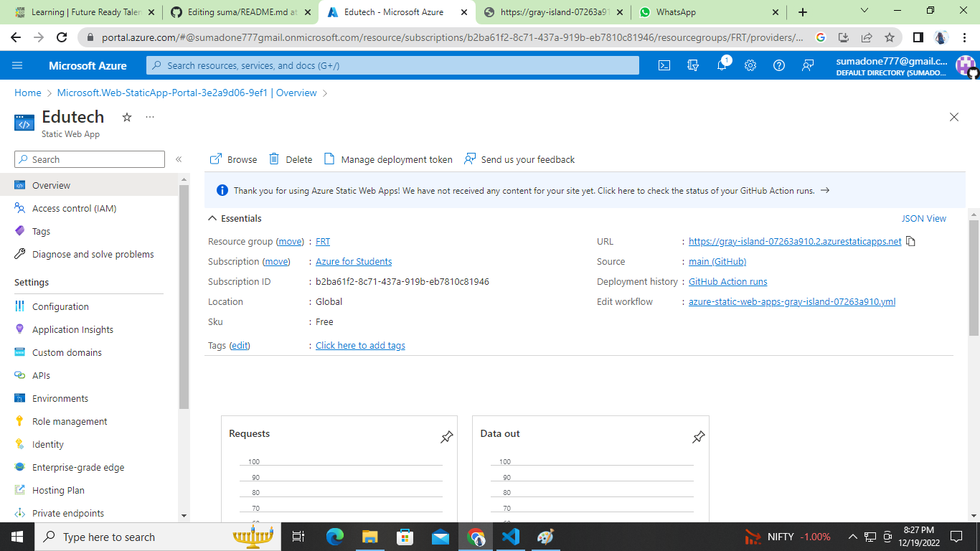Screen dimensions: 980x551
Task: Favorite Edutech with the star icon
Action: (x=127, y=117)
